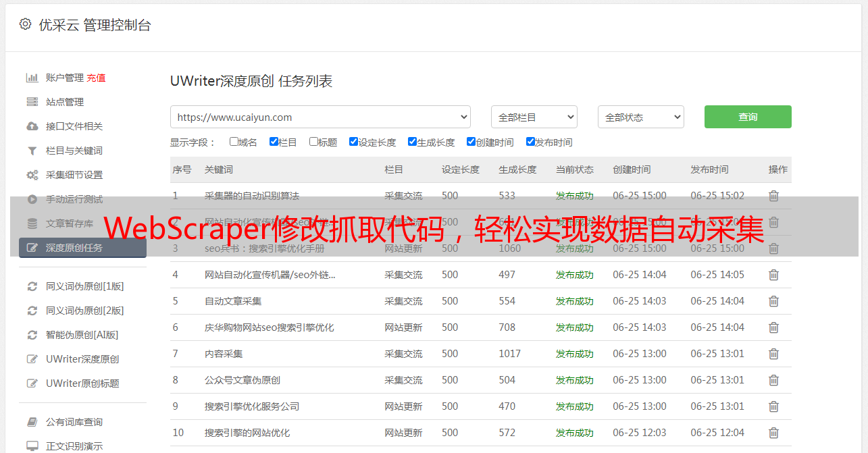Viewport: 868px width, 453px height.
Task: Click the trash icon for row 7 内容采集
Action: [773, 354]
